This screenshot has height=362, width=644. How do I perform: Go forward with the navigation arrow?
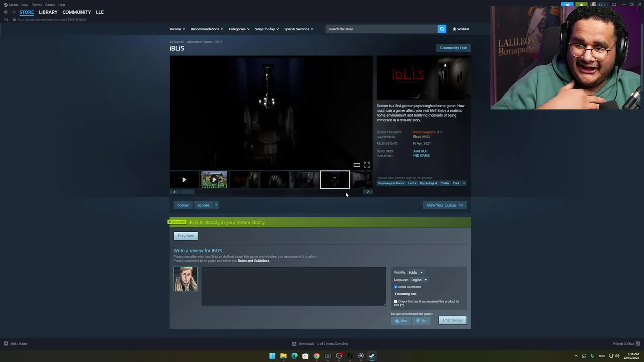(x=13, y=12)
